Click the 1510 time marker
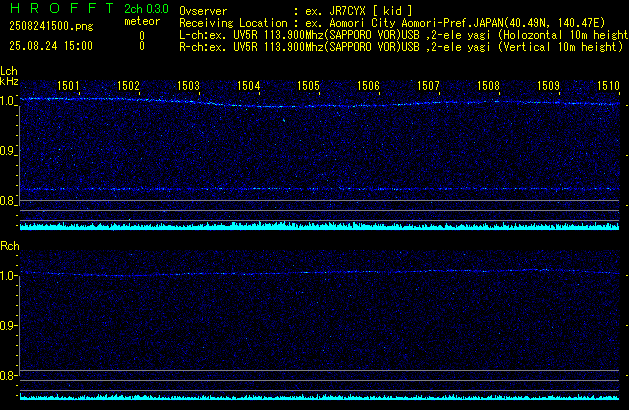 [608, 86]
